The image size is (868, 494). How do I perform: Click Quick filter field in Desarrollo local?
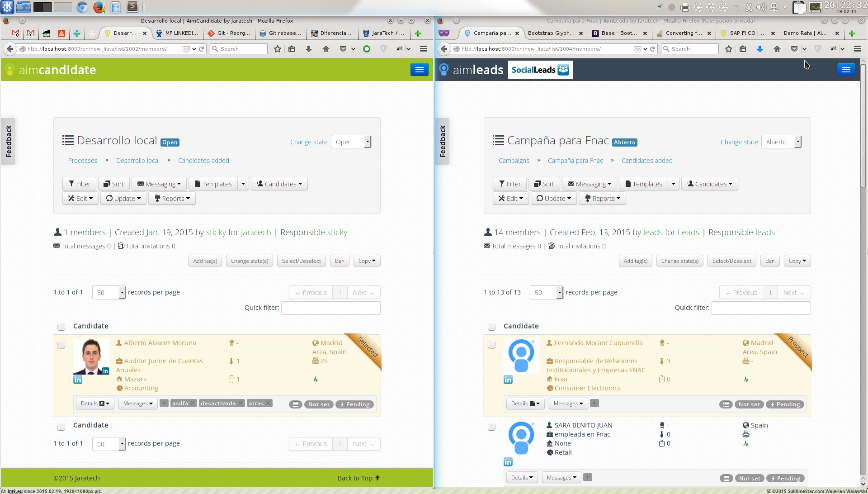click(x=330, y=308)
